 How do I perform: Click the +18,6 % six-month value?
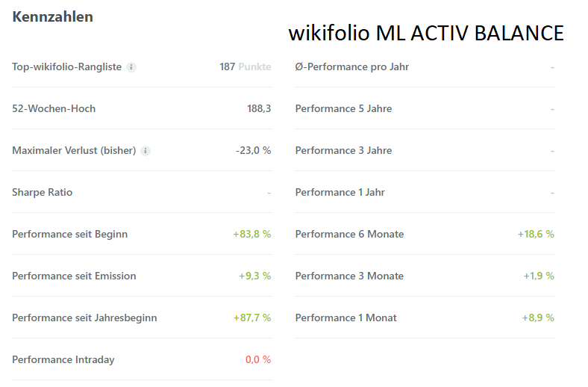pos(536,235)
